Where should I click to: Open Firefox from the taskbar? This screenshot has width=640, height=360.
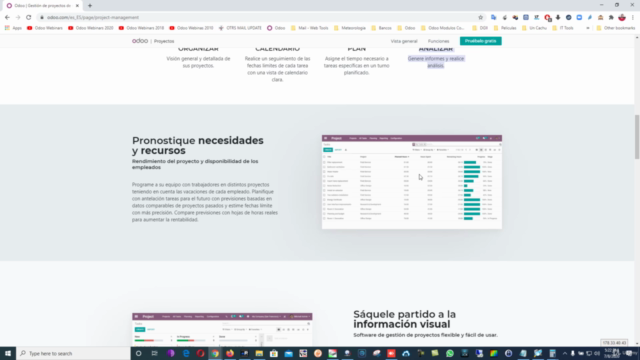click(230, 353)
